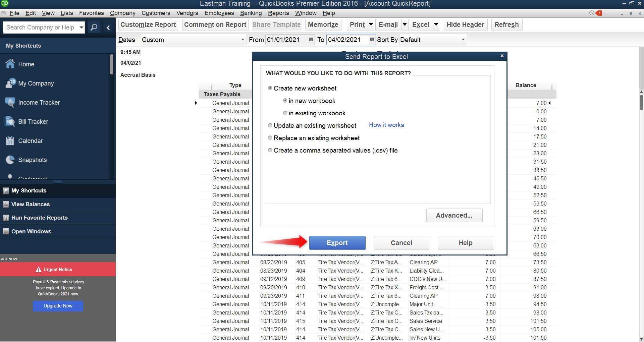Click the Urgent Notice warning banner
This screenshot has height=342, width=644.
pos(58,269)
